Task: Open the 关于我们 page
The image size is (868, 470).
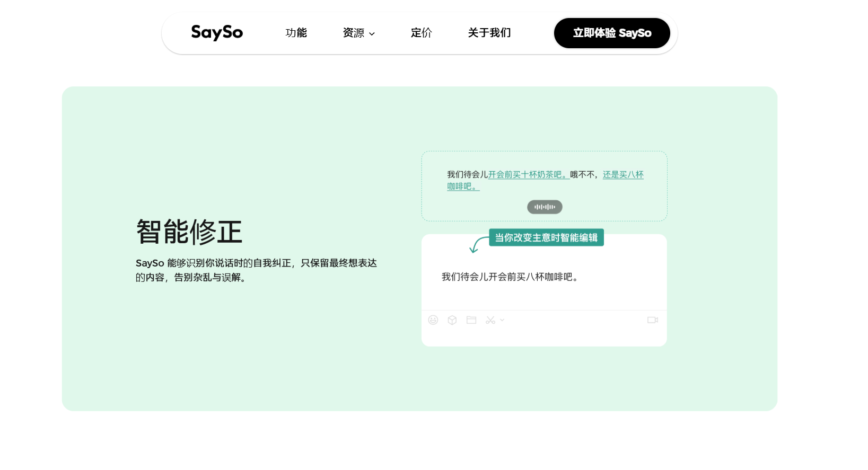Action: click(489, 33)
